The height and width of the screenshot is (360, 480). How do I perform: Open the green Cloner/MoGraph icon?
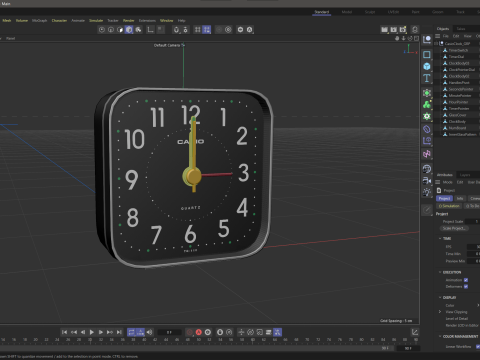(x=427, y=105)
